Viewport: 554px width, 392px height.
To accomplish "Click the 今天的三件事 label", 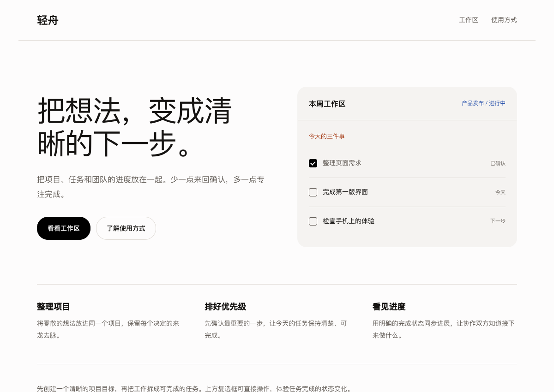I will 327,137.
